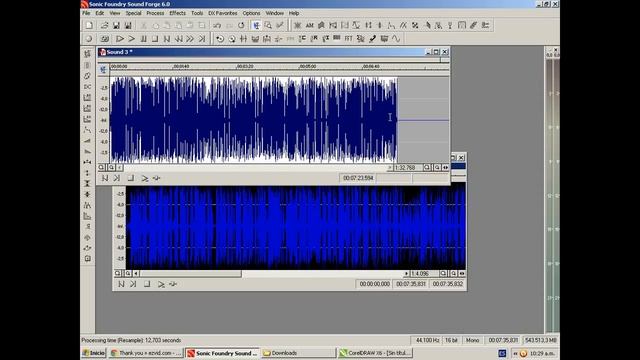Screen dimensions: 640x360
Task: Click Rewind in main transport toolbar
Action: coord(178,39)
